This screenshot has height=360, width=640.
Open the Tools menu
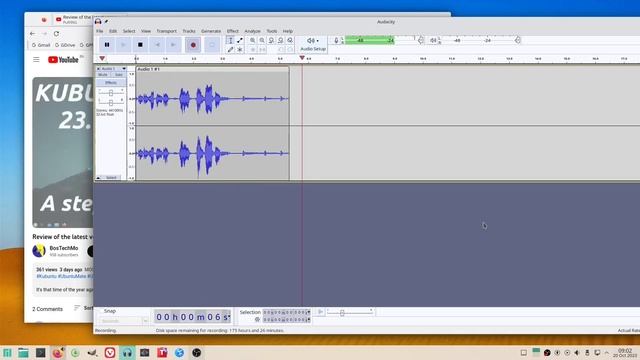point(272,31)
